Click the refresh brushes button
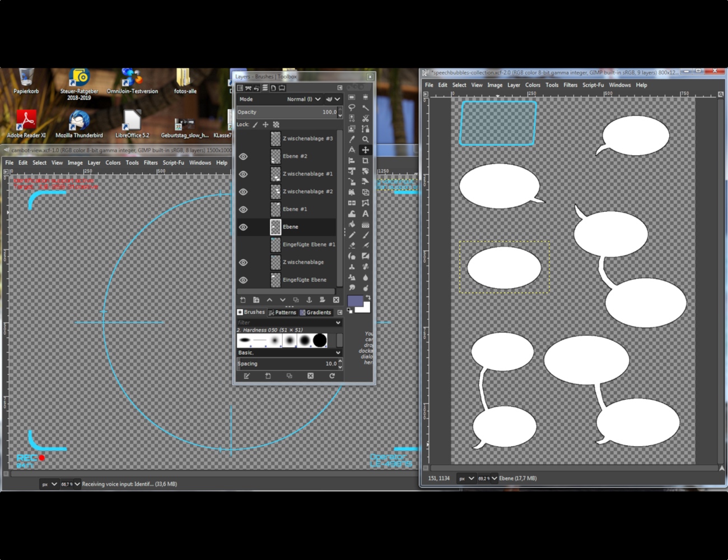The width and height of the screenshot is (728, 560). [332, 376]
